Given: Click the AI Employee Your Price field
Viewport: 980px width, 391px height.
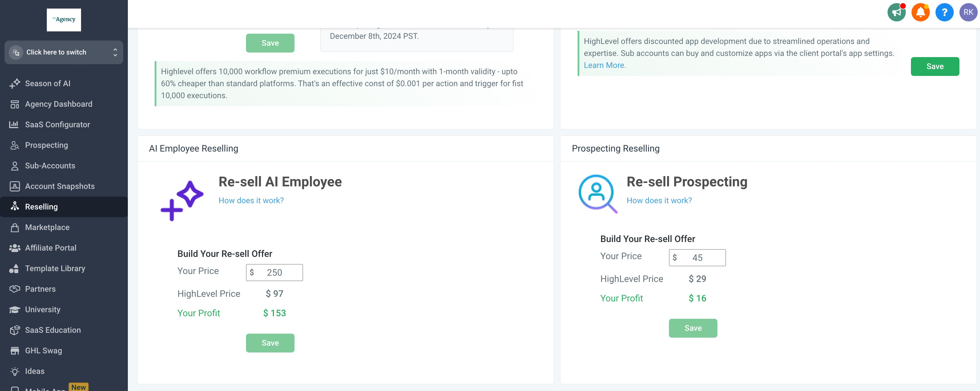Looking at the screenshot, I should 274,273.
